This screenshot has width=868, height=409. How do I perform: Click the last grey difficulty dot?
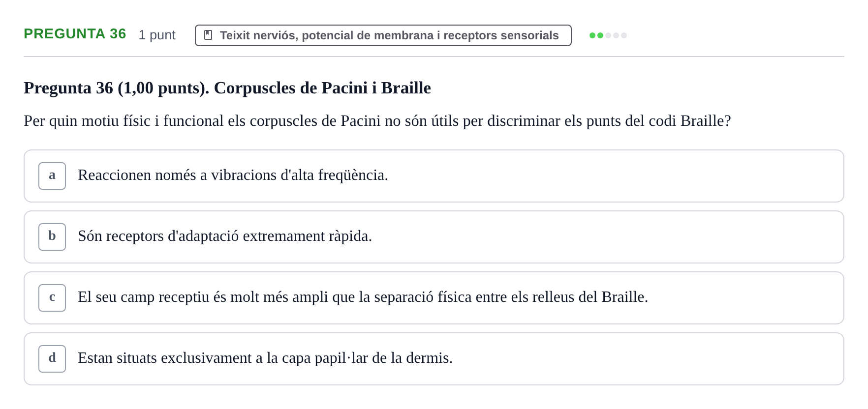coord(624,35)
